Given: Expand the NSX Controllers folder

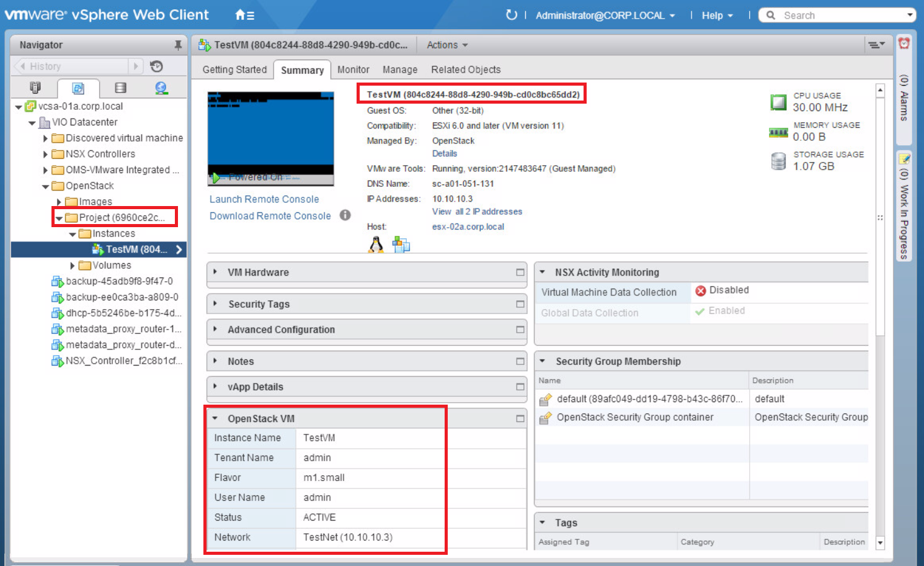Looking at the screenshot, I should click(45, 154).
